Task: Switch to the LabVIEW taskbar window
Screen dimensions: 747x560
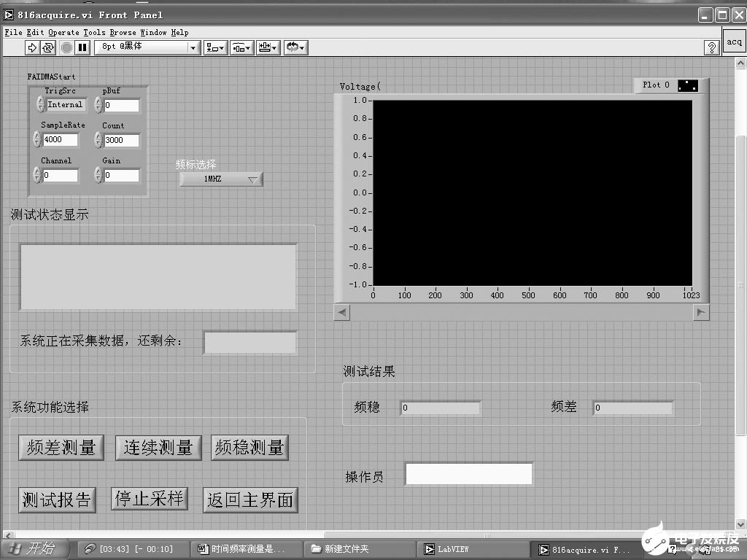Action: [x=473, y=549]
